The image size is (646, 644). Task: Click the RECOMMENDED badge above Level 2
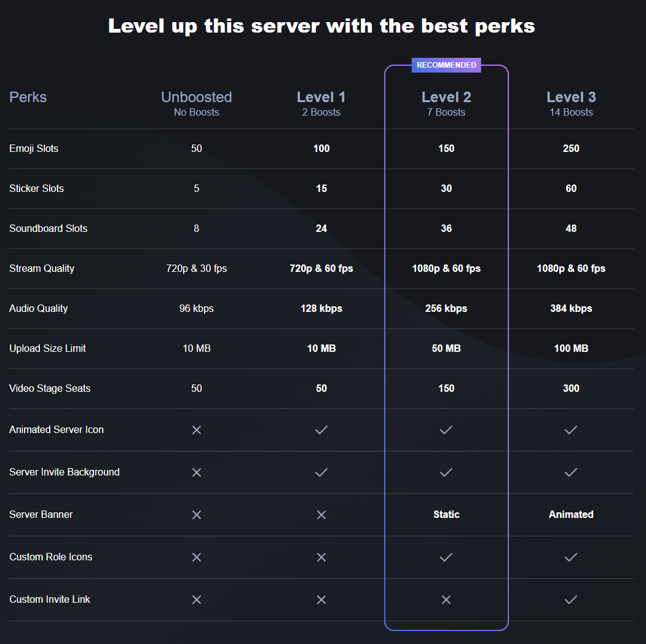pyautogui.click(x=446, y=65)
